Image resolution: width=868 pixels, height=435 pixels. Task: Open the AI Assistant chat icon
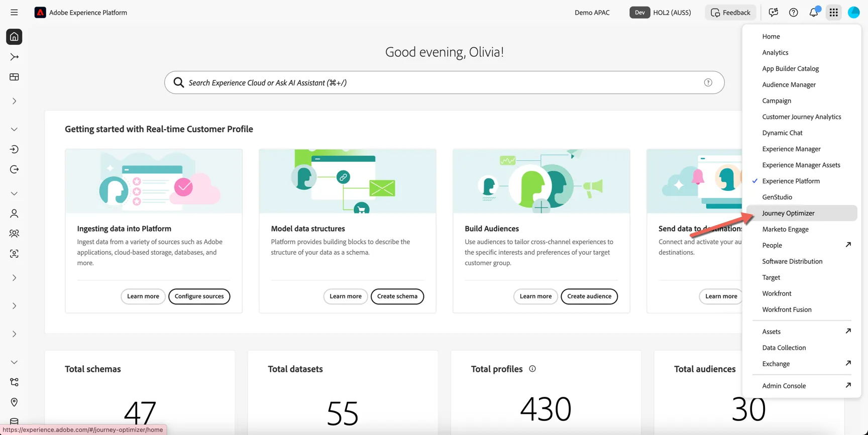[x=773, y=13]
